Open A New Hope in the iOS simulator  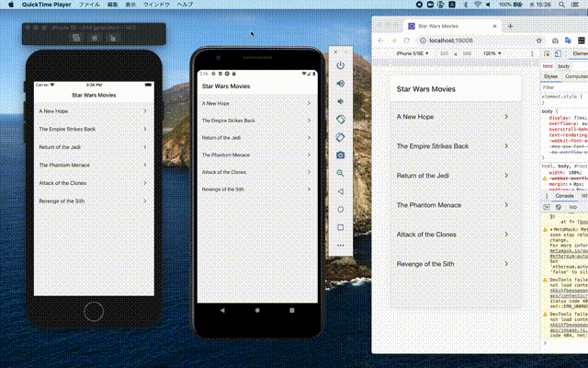94,111
